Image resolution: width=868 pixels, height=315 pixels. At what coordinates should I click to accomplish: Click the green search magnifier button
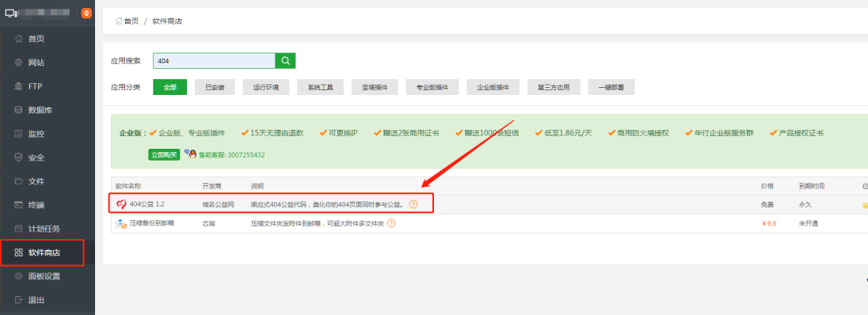click(x=285, y=61)
